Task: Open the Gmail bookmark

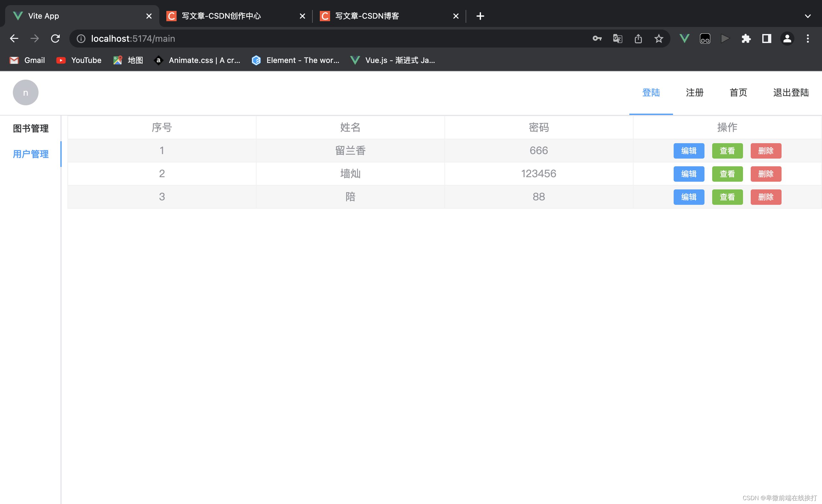Action: point(27,60)
